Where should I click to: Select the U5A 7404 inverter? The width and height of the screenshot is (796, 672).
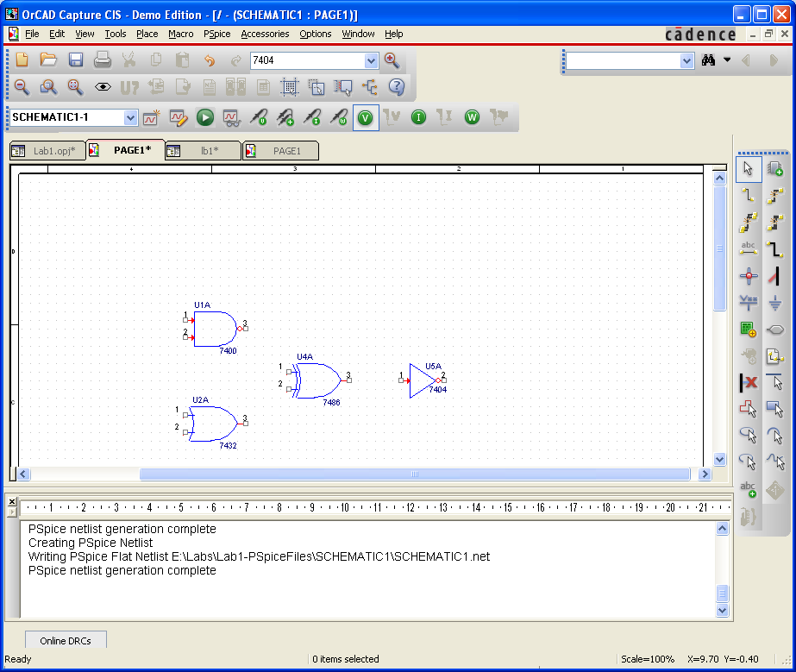(423, 380)
